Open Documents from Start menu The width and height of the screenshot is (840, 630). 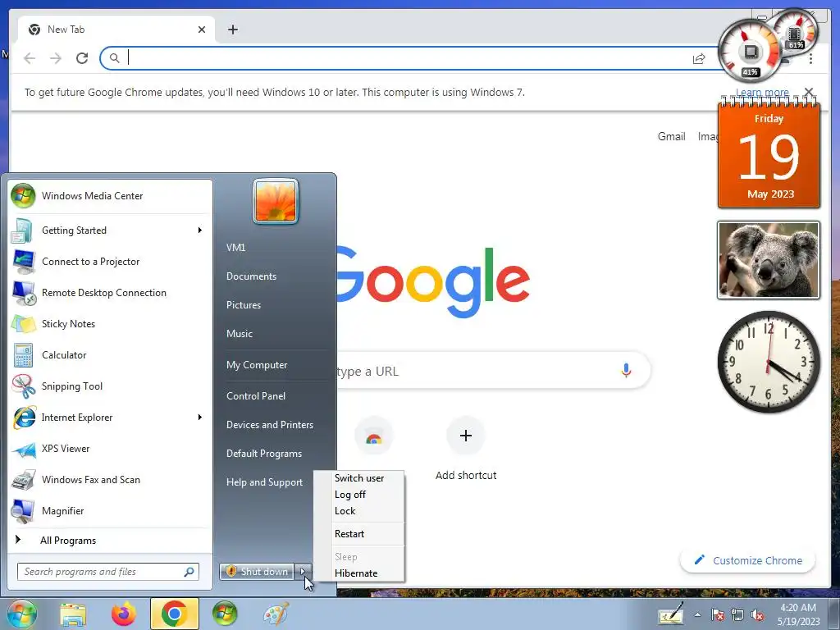pos(251,276)
